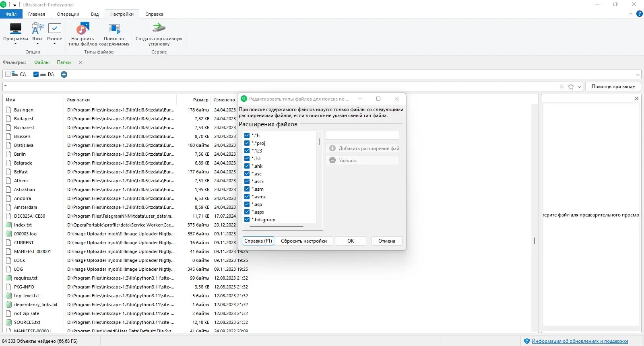
Task: Save the search as favorite using the star
Action: [x=571, y=86]
